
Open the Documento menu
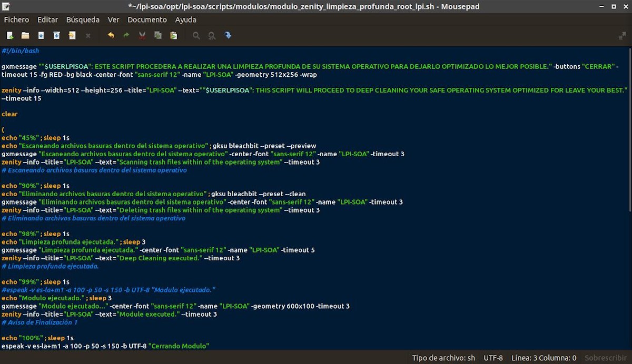coord(147,19)
